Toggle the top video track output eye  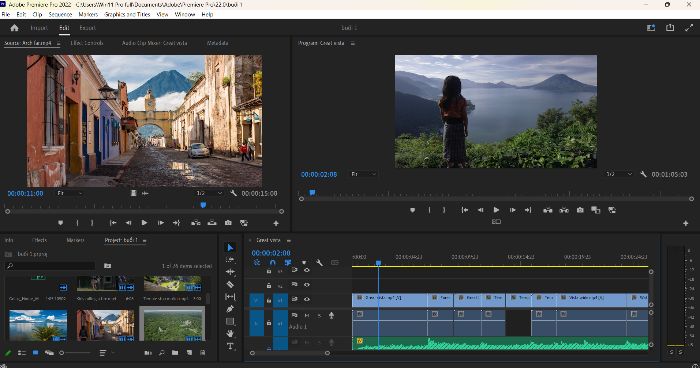307,270
